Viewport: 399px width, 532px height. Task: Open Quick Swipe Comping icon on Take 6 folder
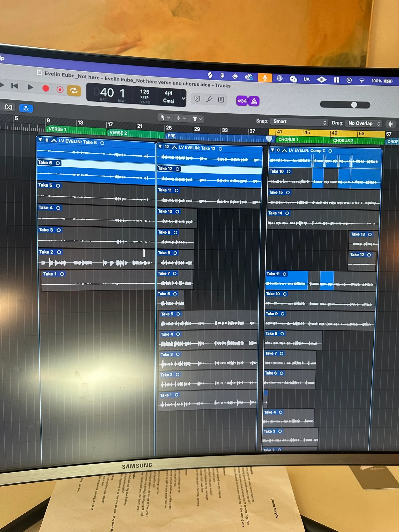54,140
